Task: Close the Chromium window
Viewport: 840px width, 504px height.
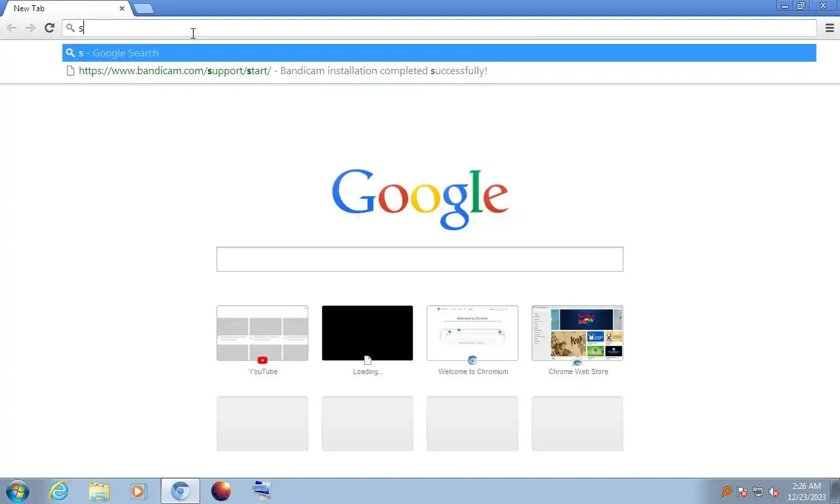Action: (x=823, y=6)
